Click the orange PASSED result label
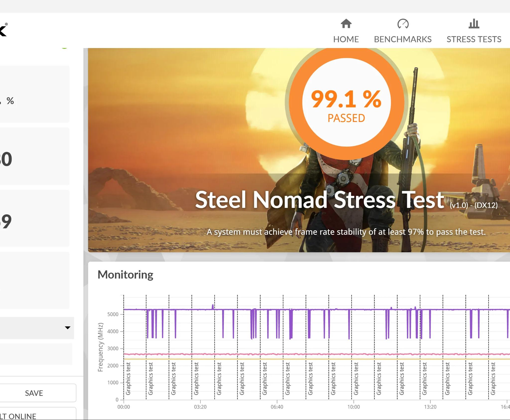This screenshot has width=510, height=420. pos(346,118)
